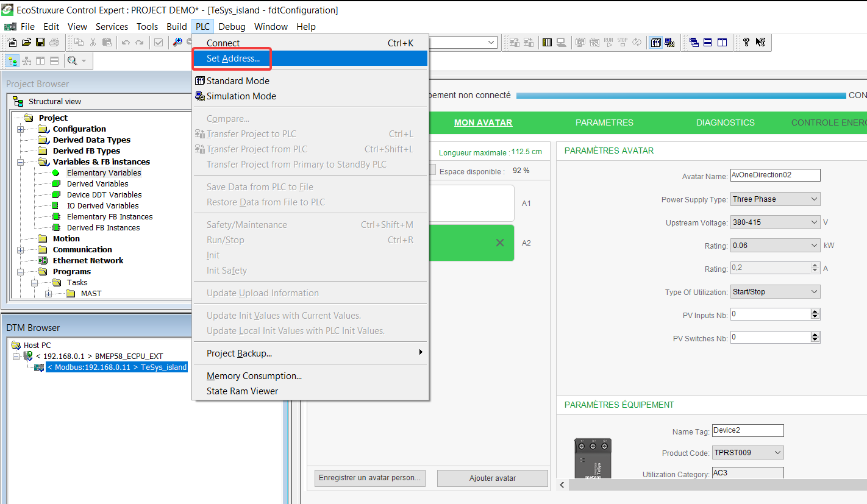Image resolution: width=867 pixels, height=504 pixels.
Task: Click the Copy toolbar icon
Action: (79, 42)
